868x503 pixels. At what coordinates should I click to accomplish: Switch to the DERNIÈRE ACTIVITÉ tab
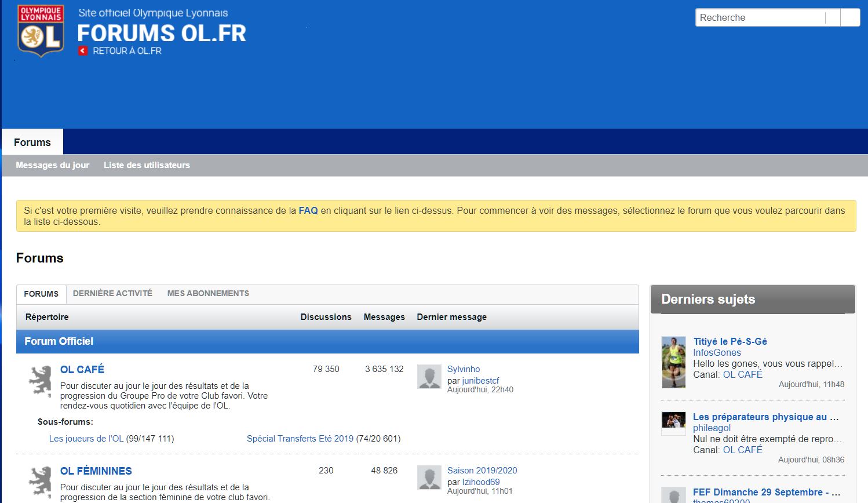112,294
